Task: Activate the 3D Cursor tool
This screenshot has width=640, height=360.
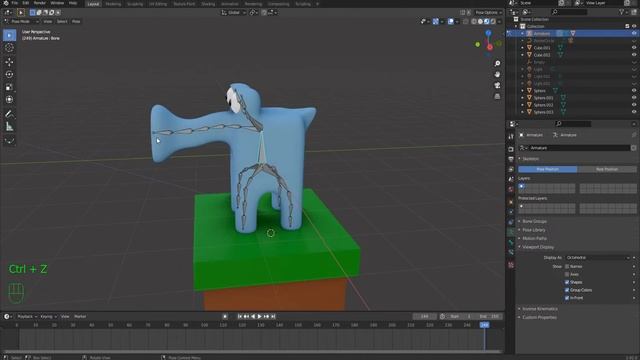Action: (9, 48)
